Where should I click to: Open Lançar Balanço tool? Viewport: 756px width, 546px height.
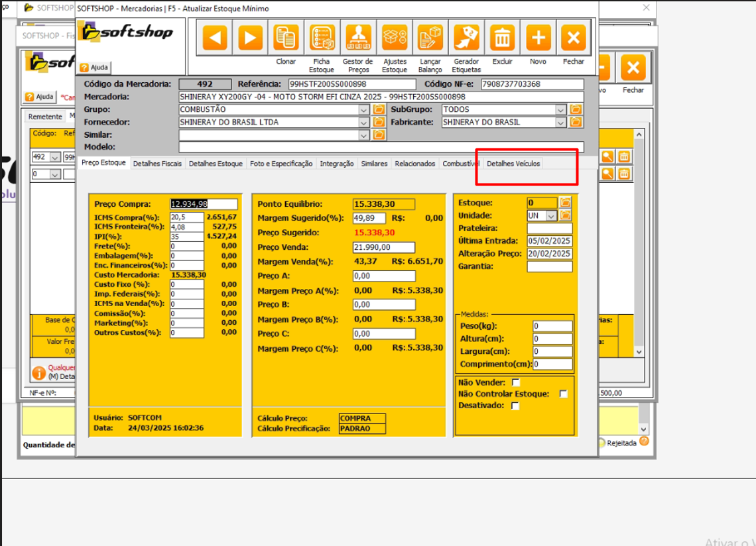[430, 37]
